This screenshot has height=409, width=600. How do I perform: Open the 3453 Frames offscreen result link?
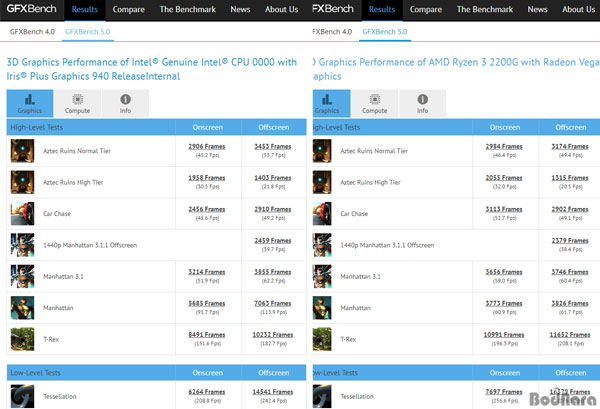(273, 147)
